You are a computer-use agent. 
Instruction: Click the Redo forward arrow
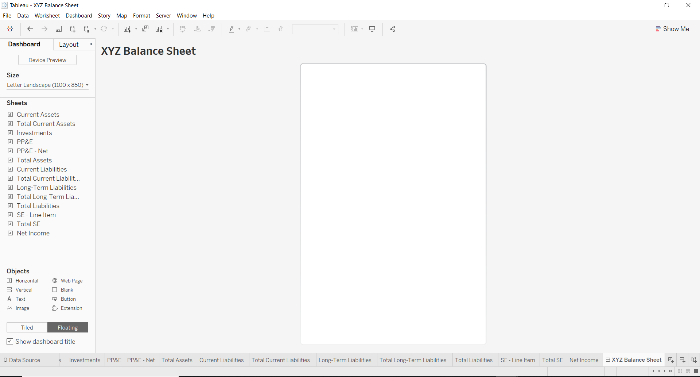pyautogui.click(x=44, y=29)
